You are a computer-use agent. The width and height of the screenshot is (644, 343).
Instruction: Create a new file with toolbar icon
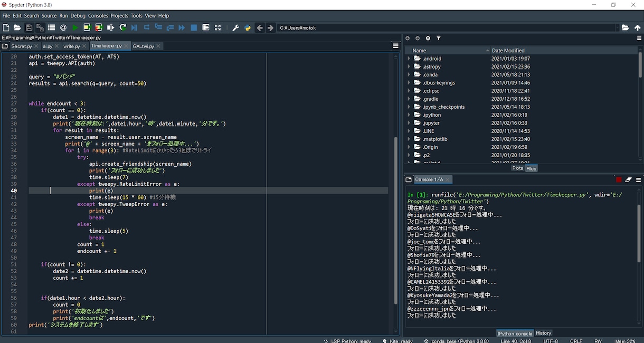[x=6, y=27]
